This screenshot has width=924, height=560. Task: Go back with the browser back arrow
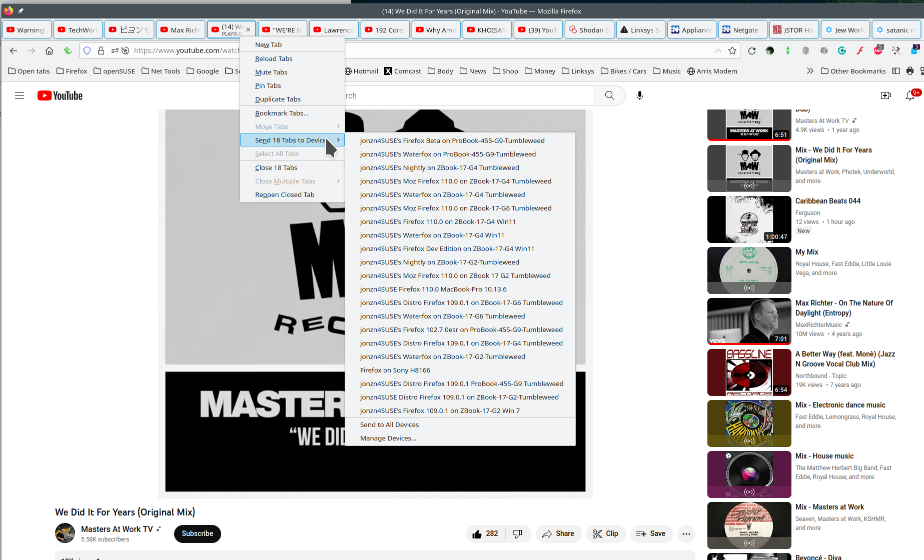tap(14, 50)
